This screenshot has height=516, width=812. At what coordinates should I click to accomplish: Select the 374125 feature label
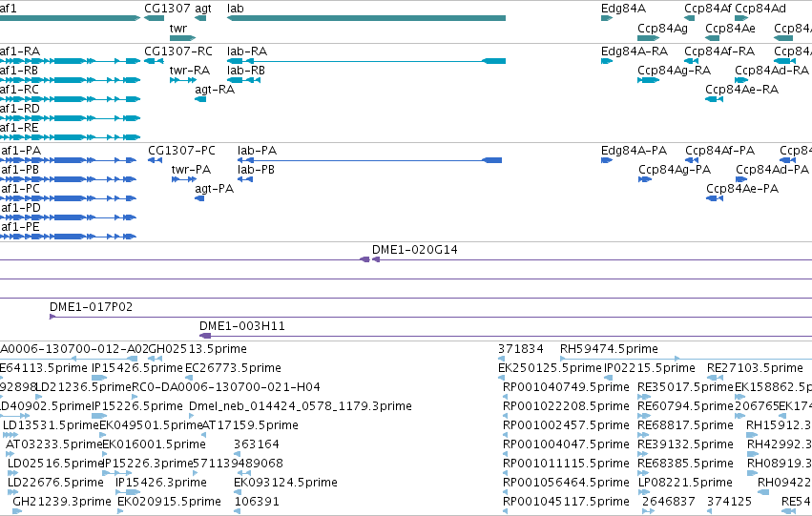click(x=730, y=502)
